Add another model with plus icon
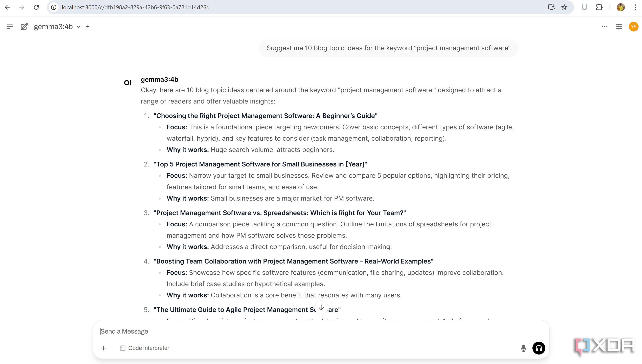 [x=88, y=26]
